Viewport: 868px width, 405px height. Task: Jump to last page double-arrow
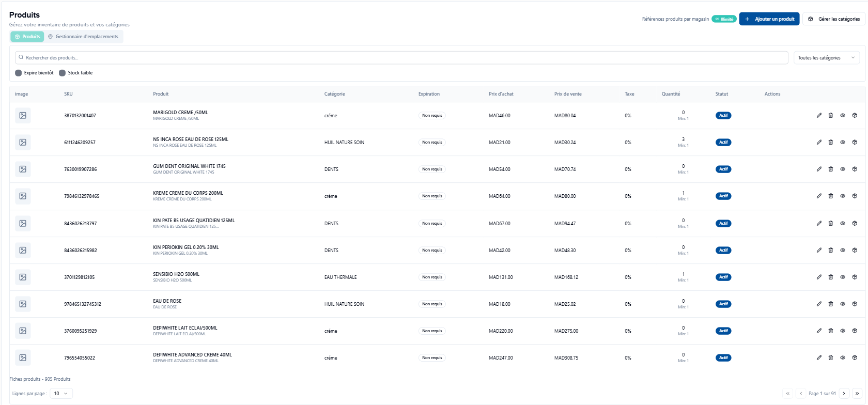(857, 394)
